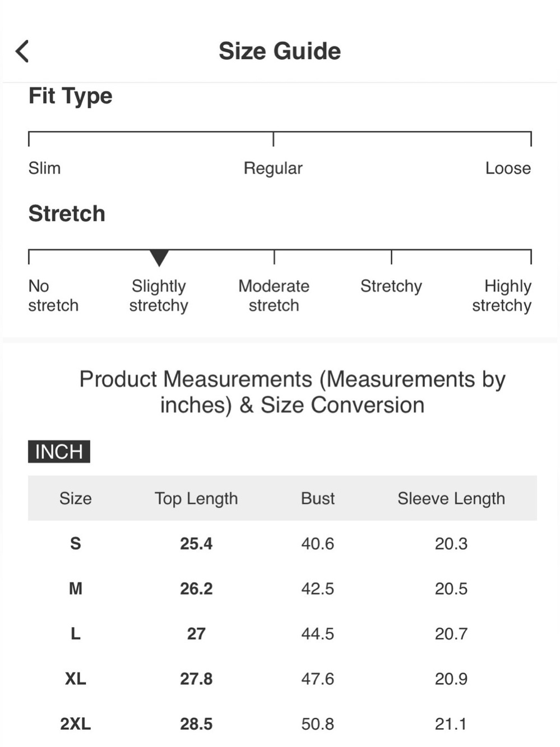Tap the back arrow icon
Screen dimensions: 560x747
[x=22, y=51]
